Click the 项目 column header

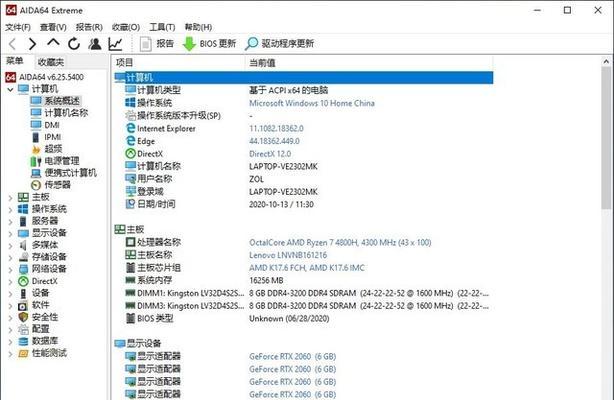click(178, 63)
